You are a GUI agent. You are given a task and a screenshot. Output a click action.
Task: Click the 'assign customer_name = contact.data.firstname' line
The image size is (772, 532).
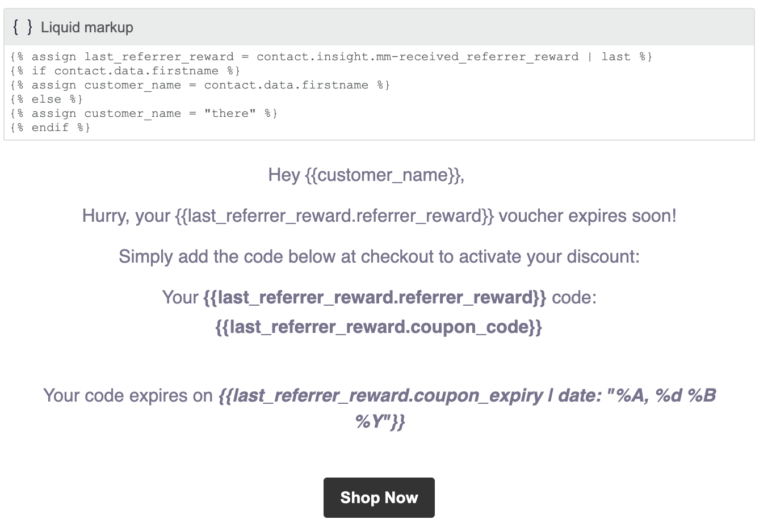[200, 85]
